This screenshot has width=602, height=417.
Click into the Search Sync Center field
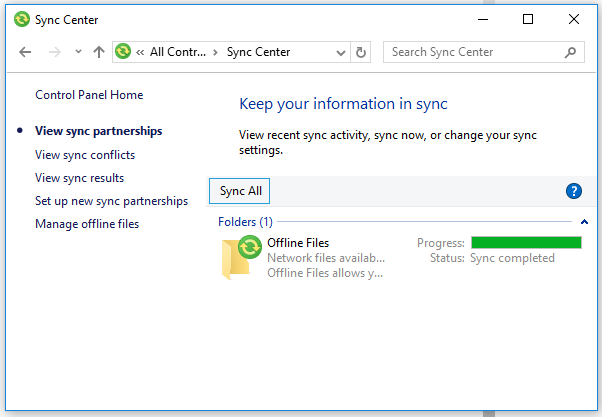470,52
